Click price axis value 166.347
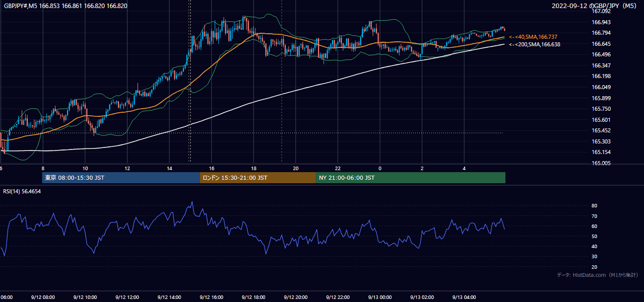644x302 pixels. [x=601, y=65]
